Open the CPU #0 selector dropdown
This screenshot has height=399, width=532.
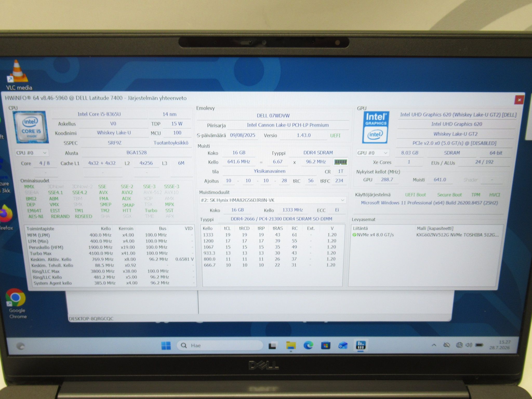tap(31, 153)
